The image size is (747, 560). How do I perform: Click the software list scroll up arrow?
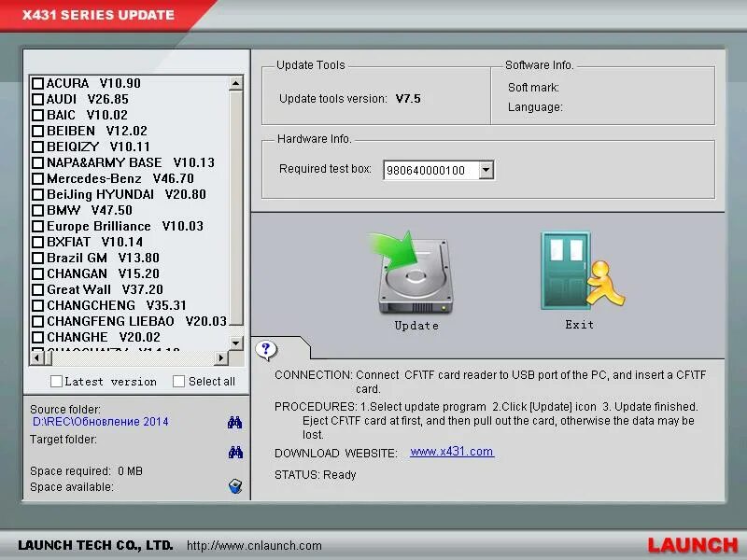(x=236, y=84)
